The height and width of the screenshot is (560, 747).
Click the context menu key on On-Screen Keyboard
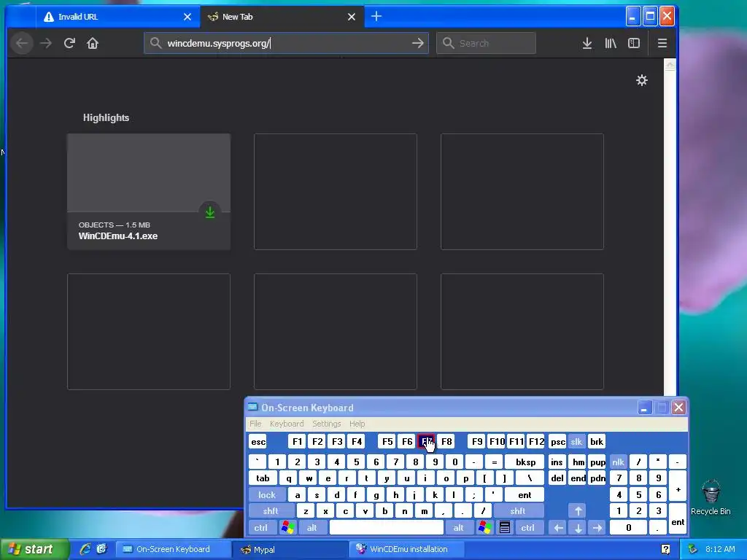pyautogui.click(x=505, y=528)
